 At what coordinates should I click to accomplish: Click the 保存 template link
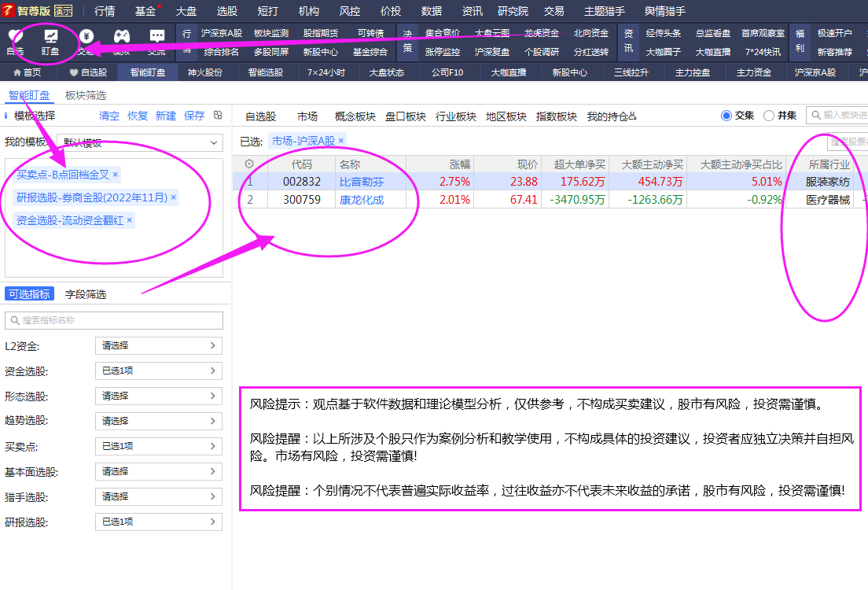tap(194, 116)
